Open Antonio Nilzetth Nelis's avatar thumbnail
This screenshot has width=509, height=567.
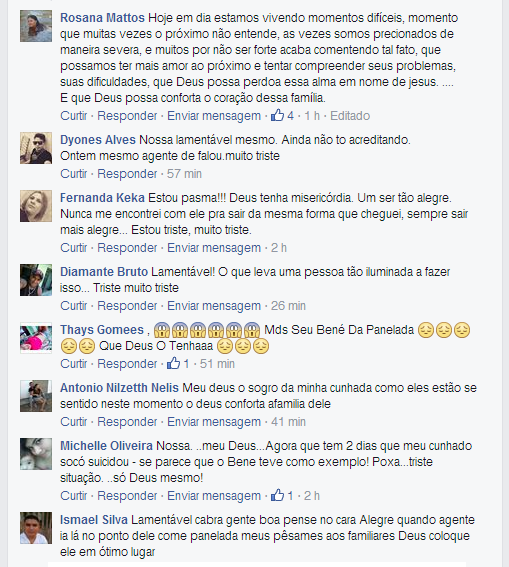point(36,396)
